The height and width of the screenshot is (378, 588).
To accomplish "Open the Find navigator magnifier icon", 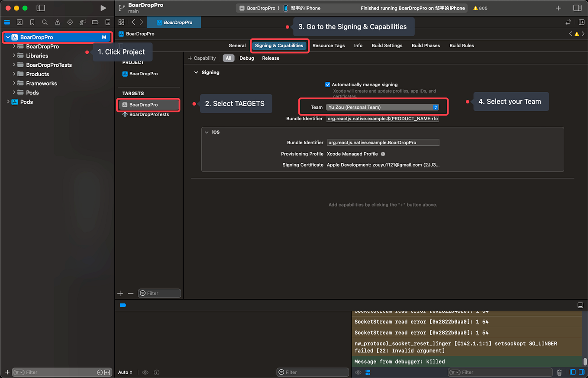I will tap(45, 22).
